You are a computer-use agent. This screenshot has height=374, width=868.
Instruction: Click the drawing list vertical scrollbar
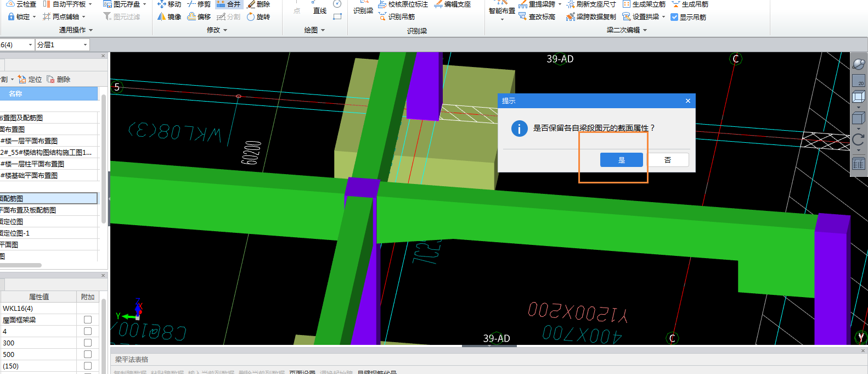104,159
